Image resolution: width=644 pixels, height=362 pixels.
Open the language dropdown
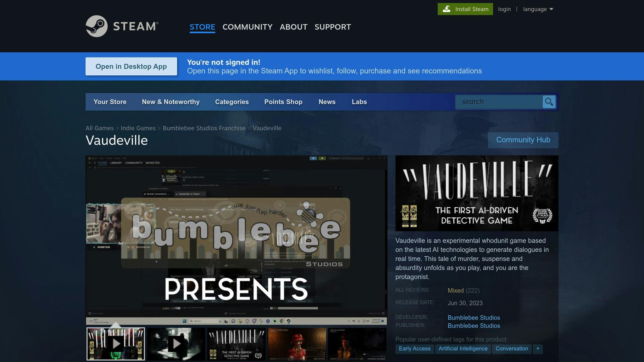point(538,9)
